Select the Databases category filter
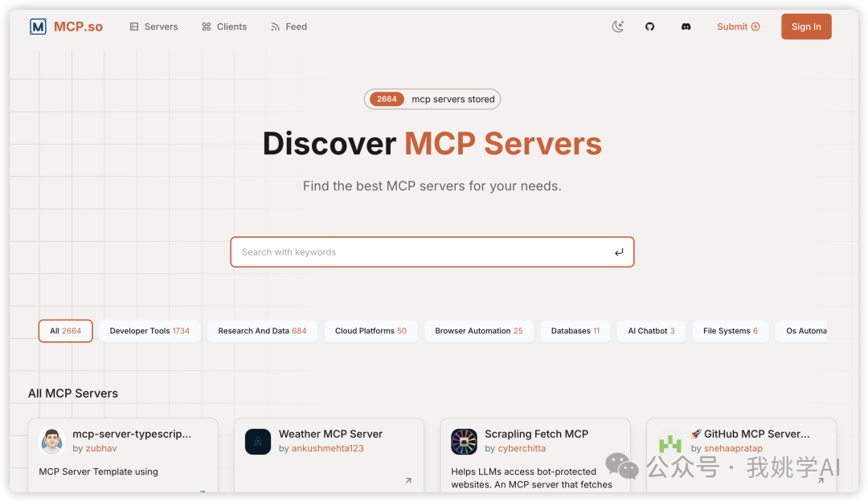Image resolution: width=868 pixels, height=502 pixels. [575, 330]
